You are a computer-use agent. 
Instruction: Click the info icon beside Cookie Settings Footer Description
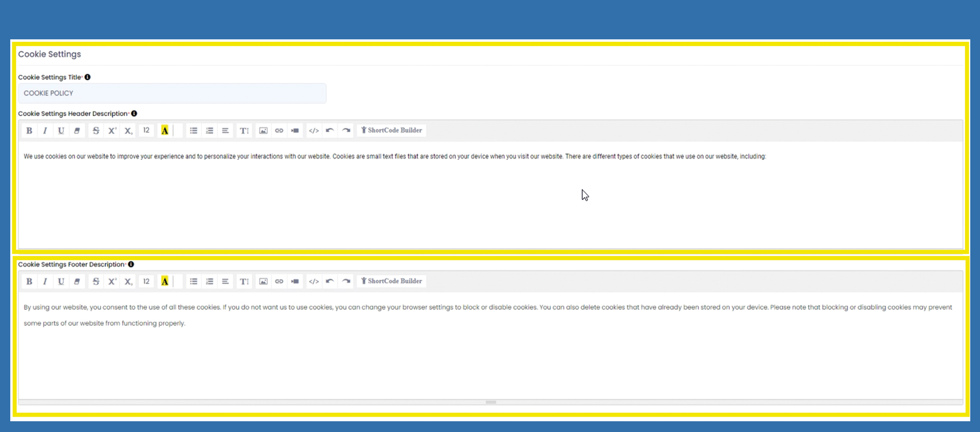131,265
